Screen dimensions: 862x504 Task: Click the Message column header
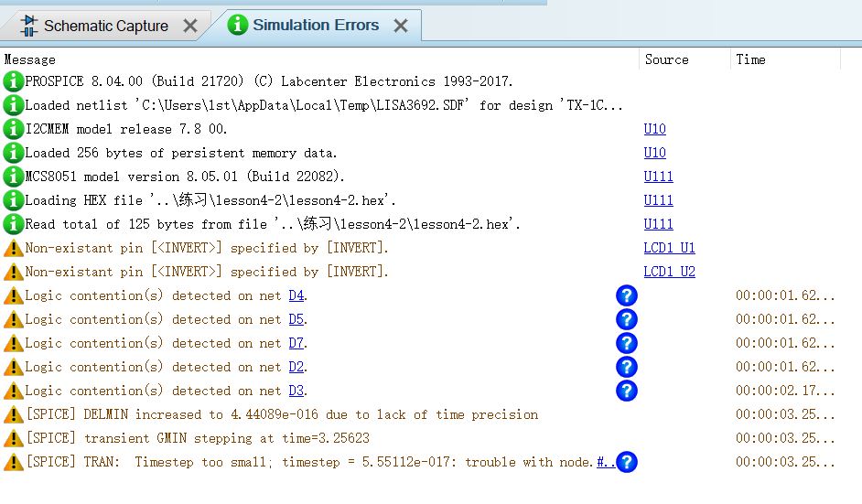coord(30,59)
